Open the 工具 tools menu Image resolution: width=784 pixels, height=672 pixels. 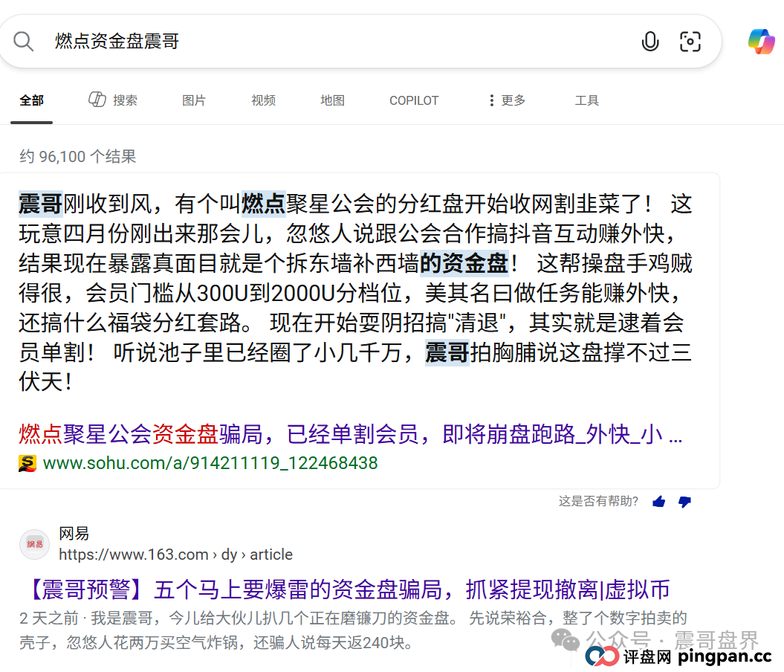tap(587, 100)
